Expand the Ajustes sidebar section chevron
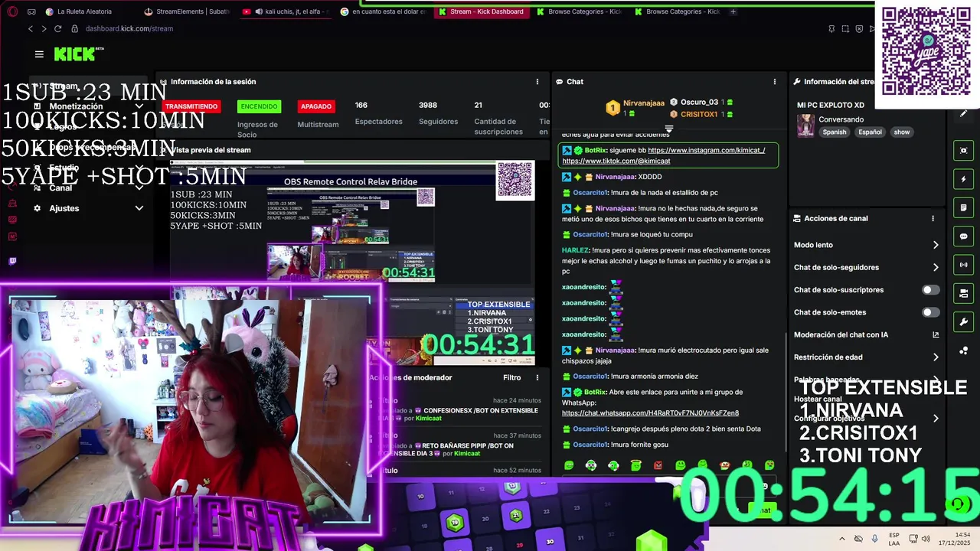 coord(139,208)
